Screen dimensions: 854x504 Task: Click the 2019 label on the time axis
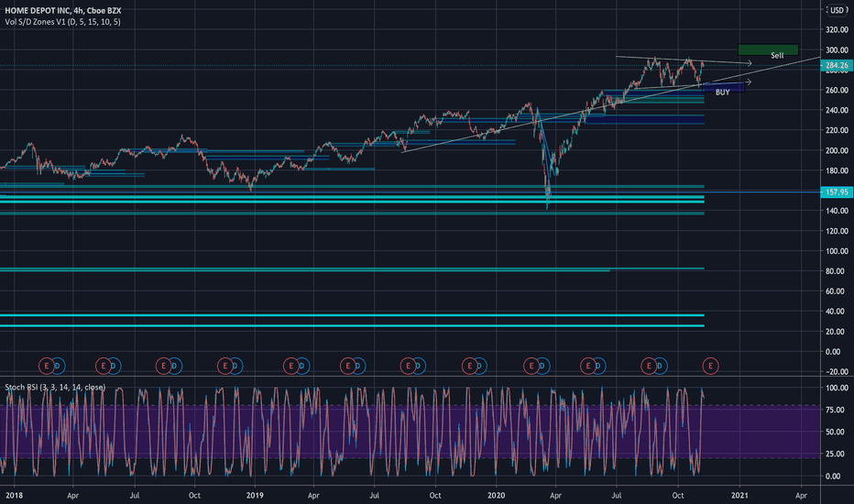255,495
